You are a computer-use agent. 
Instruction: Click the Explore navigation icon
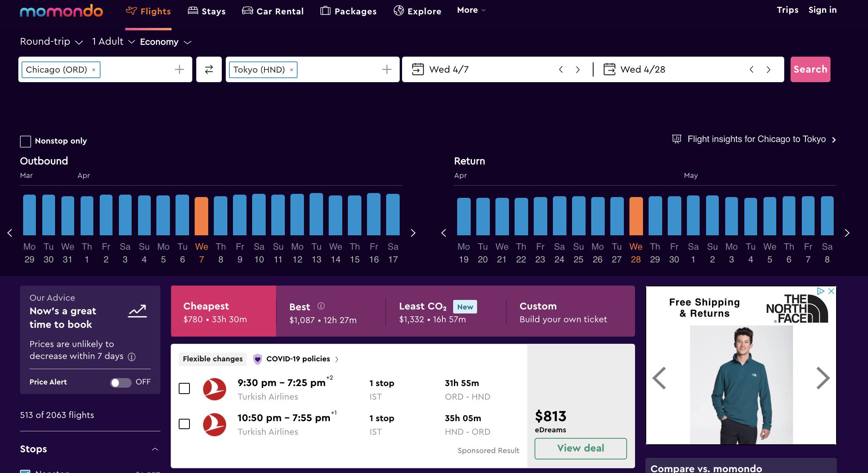(x=398, y=9)
